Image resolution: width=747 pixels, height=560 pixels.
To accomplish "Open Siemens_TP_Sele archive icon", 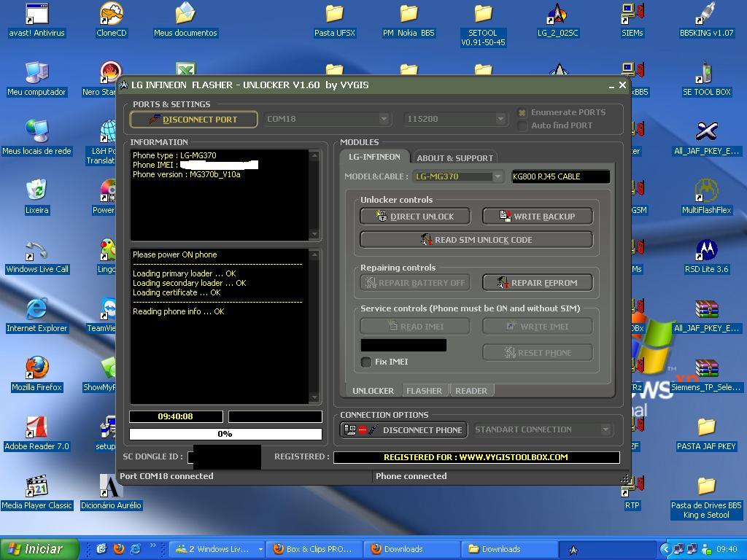I will tap(706, 374).
